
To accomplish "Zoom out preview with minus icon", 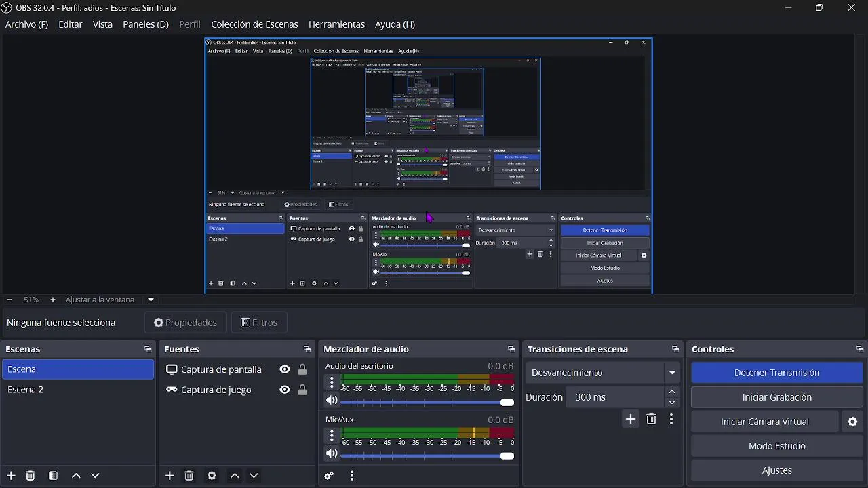I will pyautogui.click(x=9, y=300).
